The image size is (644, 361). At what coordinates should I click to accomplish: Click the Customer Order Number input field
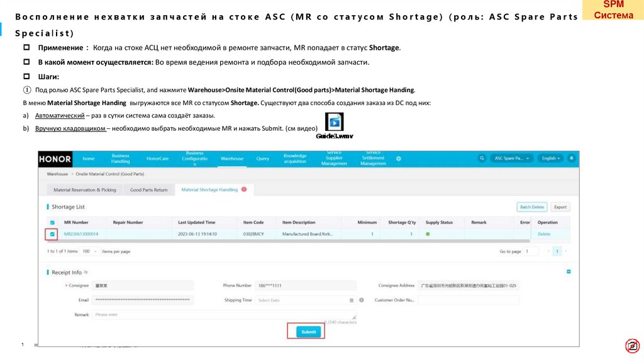click(x=468, y=300)
